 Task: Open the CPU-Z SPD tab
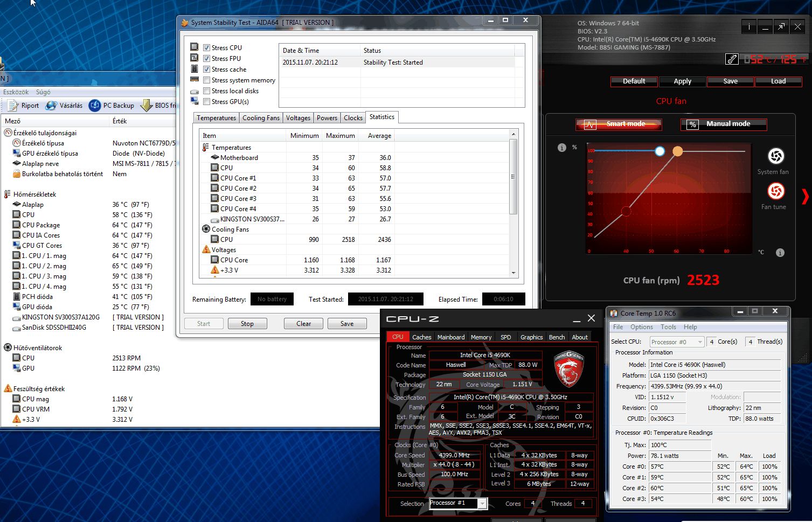pos(505,337)
